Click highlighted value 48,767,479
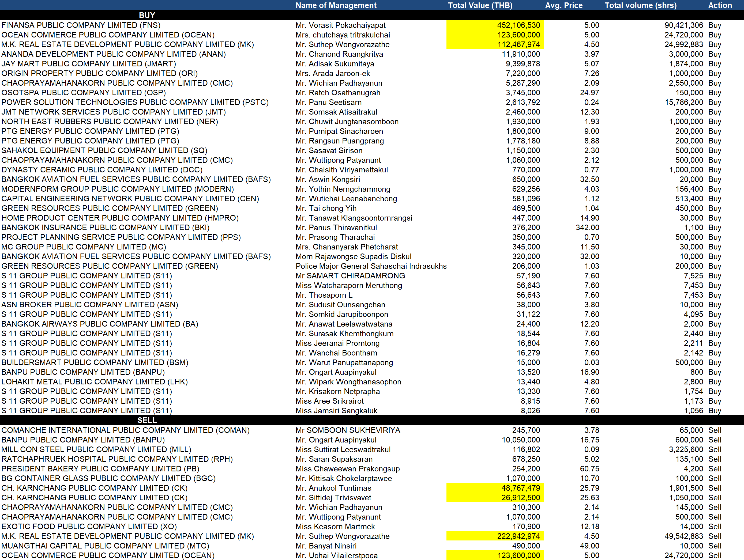Viewport: 744px width, 560px height. [x=495, y=488]
